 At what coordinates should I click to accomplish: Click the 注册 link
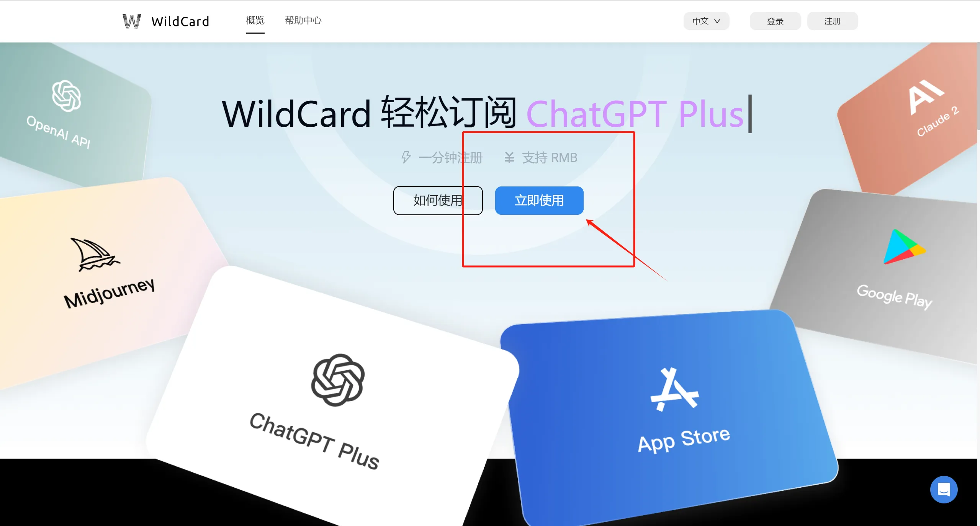coord(833,21)
